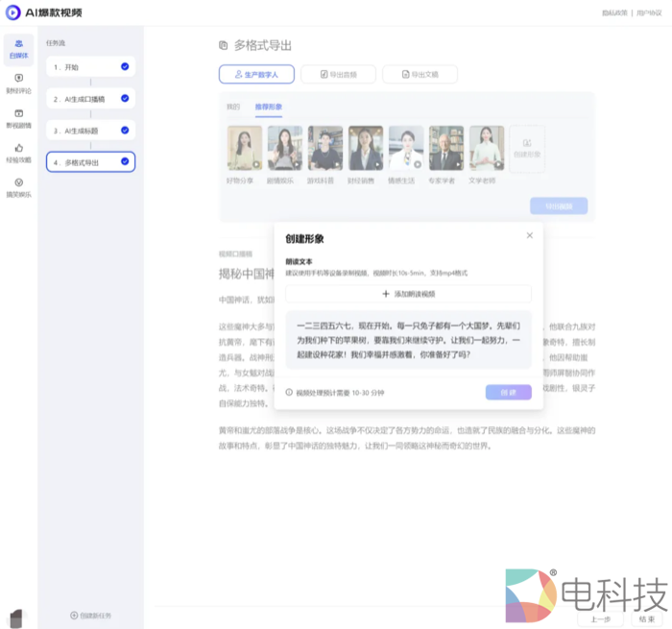Switch to the 导出音频 tab
Viewport: 672px width, 629px height.
click(x=337, y=74)
